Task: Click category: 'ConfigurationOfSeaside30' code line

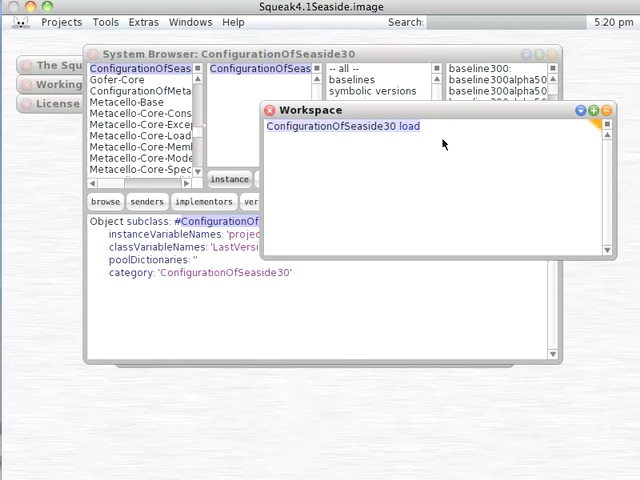Action: click(x=200, y=272)
